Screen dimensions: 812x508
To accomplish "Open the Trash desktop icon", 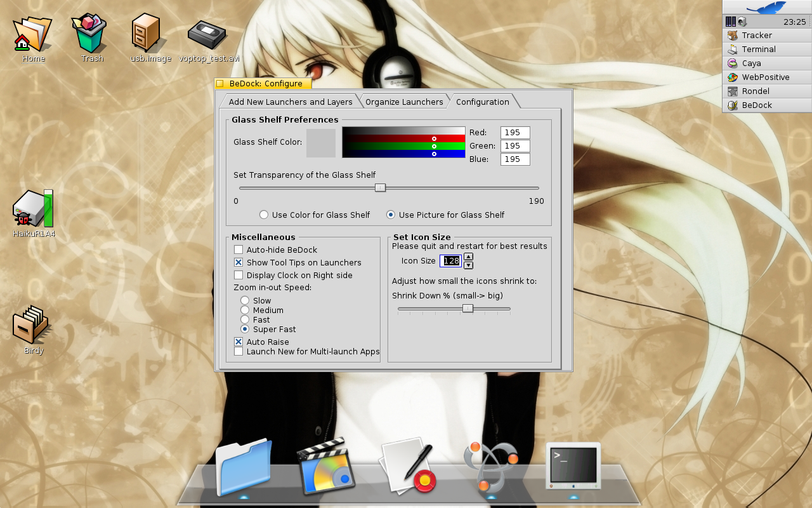I will click(x=92, y=35).
